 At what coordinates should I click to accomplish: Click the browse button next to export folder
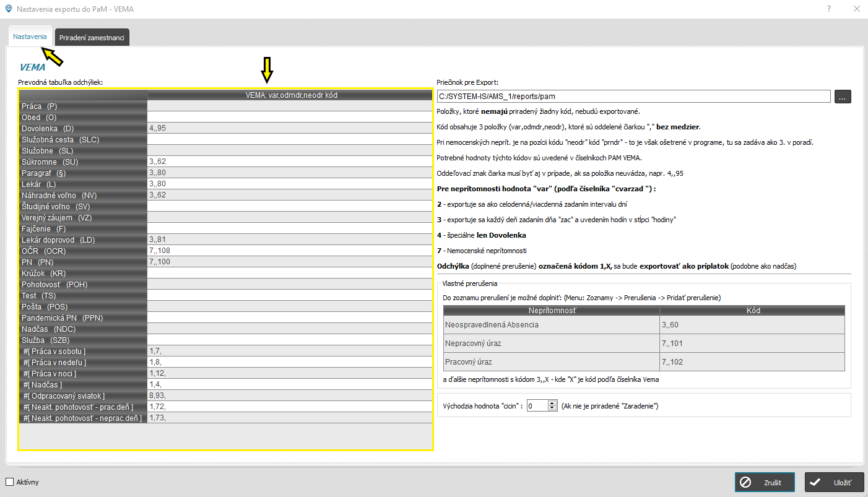click(843, 96)
